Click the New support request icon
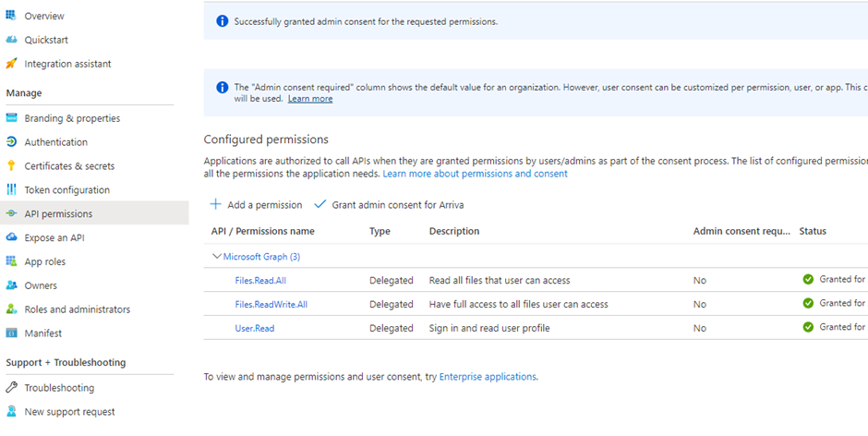The width and height of the screenshot is (868, 436). point(11,411)
